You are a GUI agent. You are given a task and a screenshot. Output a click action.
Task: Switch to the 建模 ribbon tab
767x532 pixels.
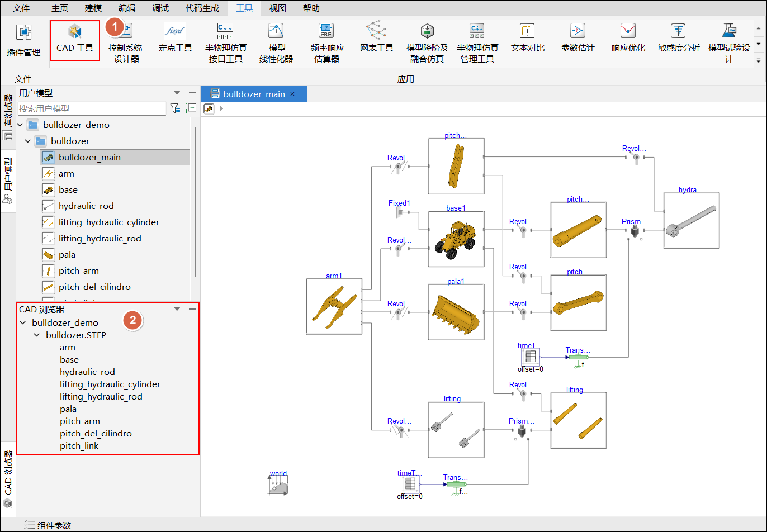pyautogui.click(x=93, y=8)
